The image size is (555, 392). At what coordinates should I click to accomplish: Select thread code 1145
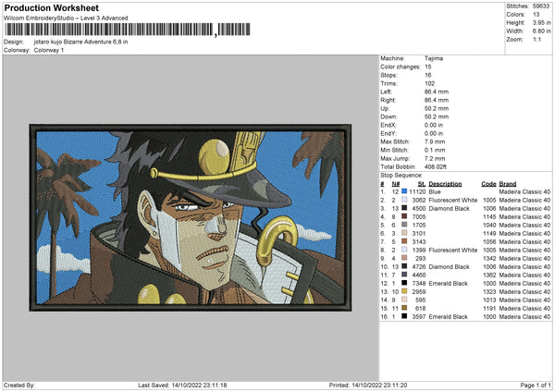(489, 216)
